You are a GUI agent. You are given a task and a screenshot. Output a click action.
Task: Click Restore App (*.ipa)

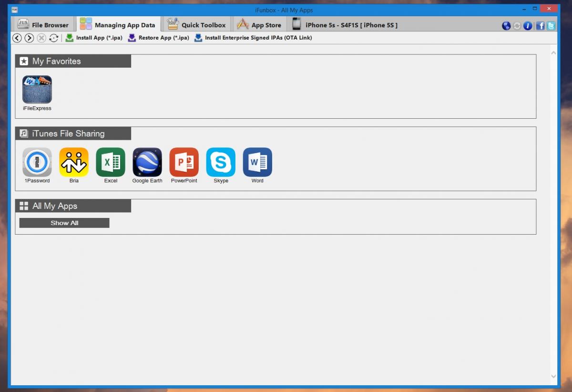(x=159, y=38)
